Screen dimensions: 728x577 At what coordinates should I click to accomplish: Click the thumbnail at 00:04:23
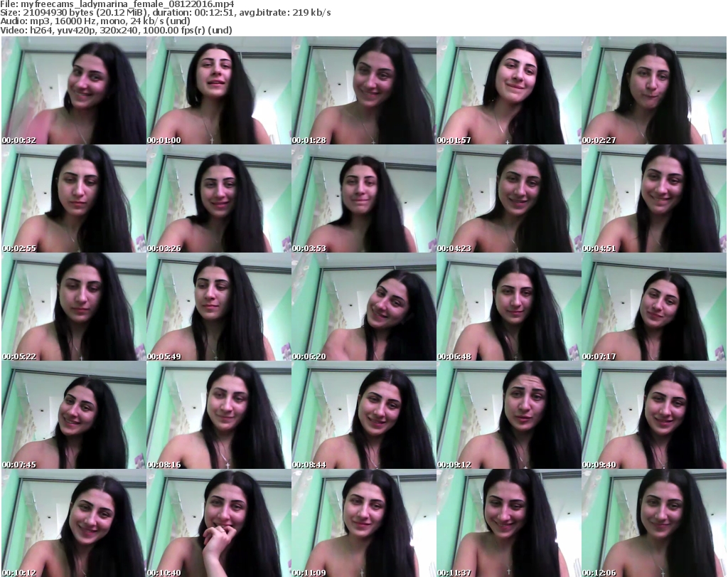tap(508, 199)
